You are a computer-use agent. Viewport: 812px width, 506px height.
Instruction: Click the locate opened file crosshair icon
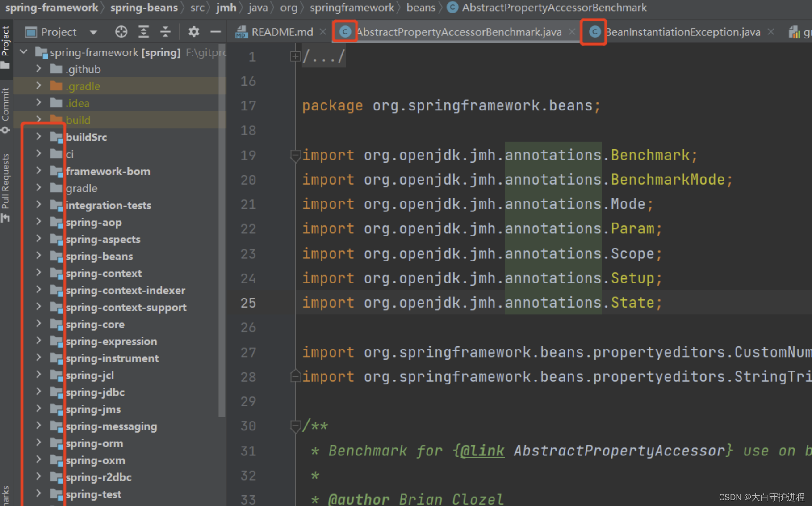tap(121, 32)
